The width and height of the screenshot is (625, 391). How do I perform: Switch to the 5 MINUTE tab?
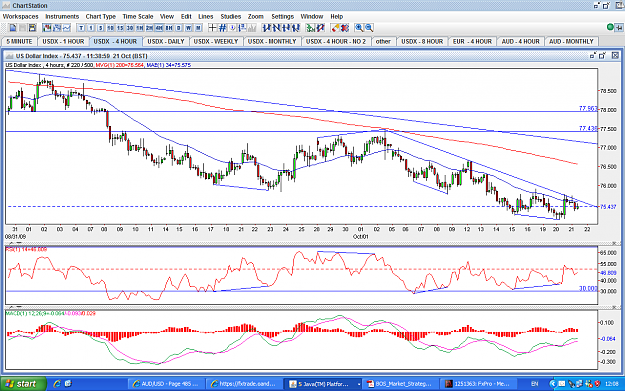coord(20,41)
